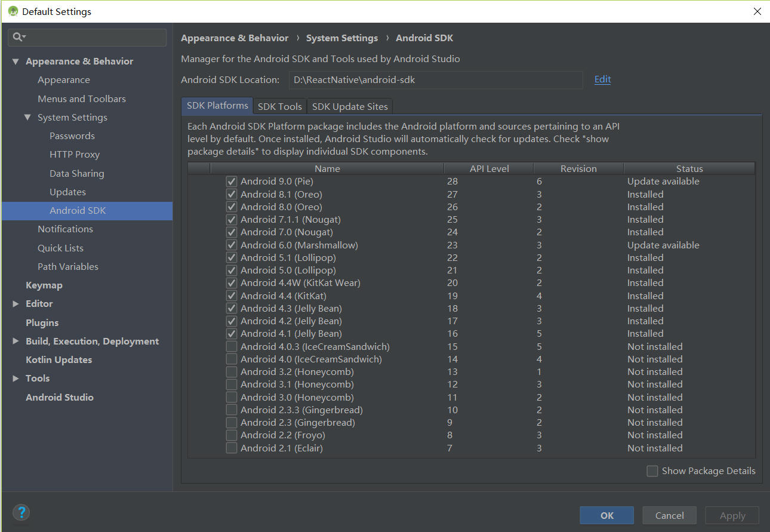The width and height of the screenshot is (770, 532).
Task: Select Appearance in settings tree
Action: tap(64, 80)
